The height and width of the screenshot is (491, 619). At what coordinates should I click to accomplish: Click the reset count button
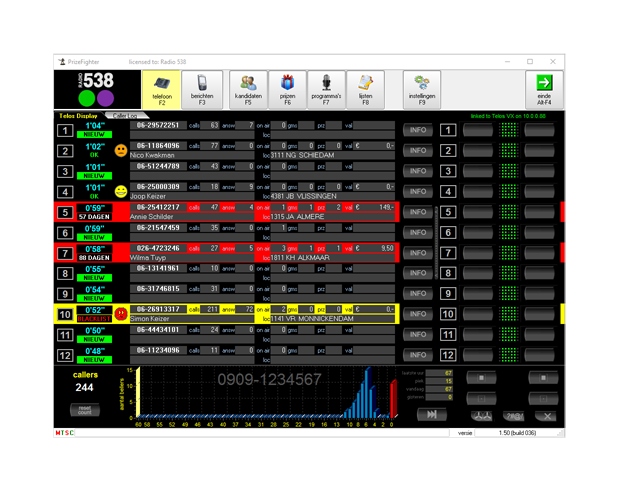pyautogui.click(x=84, y=409)
